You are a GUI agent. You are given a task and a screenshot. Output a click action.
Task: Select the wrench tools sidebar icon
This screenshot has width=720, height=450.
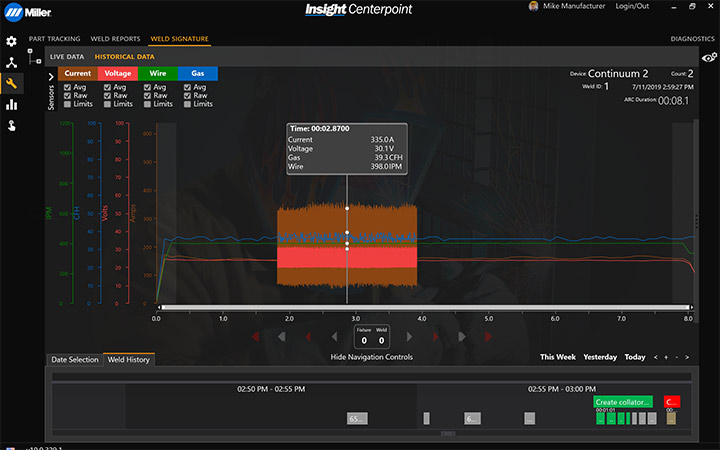pos(11,84)
